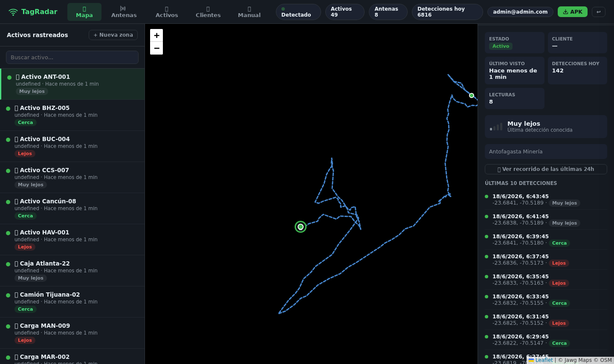The width and height of the screenshot is (614, 364).
Task: Open the Manual tab
Action: (249, 12)
